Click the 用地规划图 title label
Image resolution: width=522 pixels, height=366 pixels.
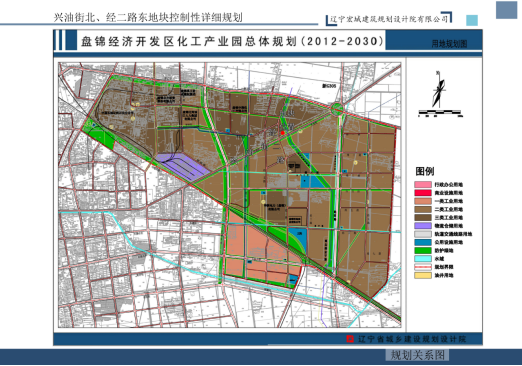(449, 44)
